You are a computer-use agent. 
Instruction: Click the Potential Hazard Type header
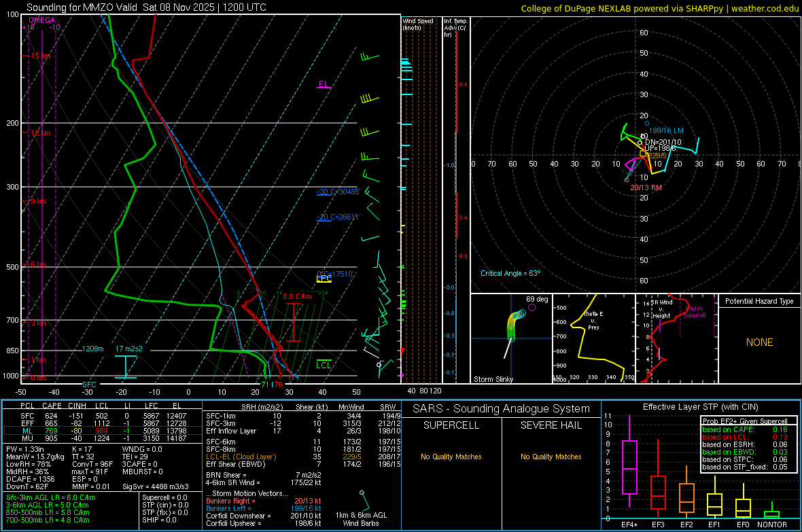759,301
